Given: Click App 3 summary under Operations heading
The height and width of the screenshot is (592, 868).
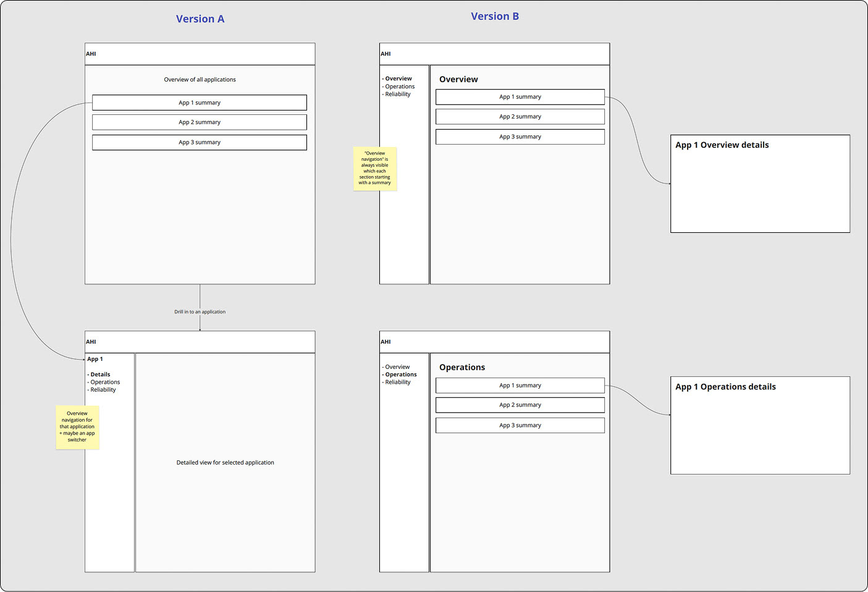Looking at the screenshot, I should (520, 425).
